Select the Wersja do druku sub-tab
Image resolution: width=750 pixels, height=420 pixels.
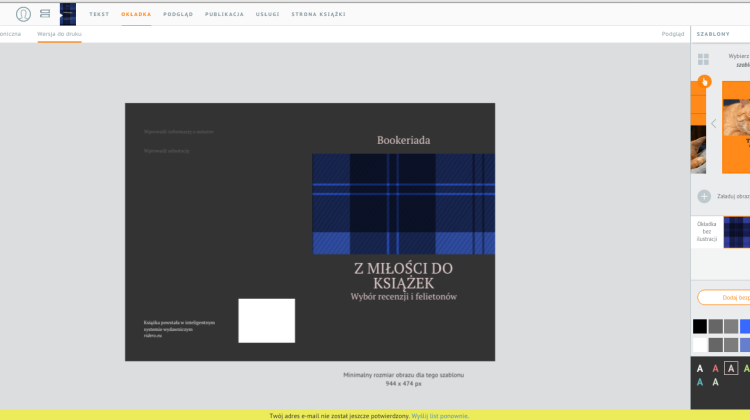[59, 34]
